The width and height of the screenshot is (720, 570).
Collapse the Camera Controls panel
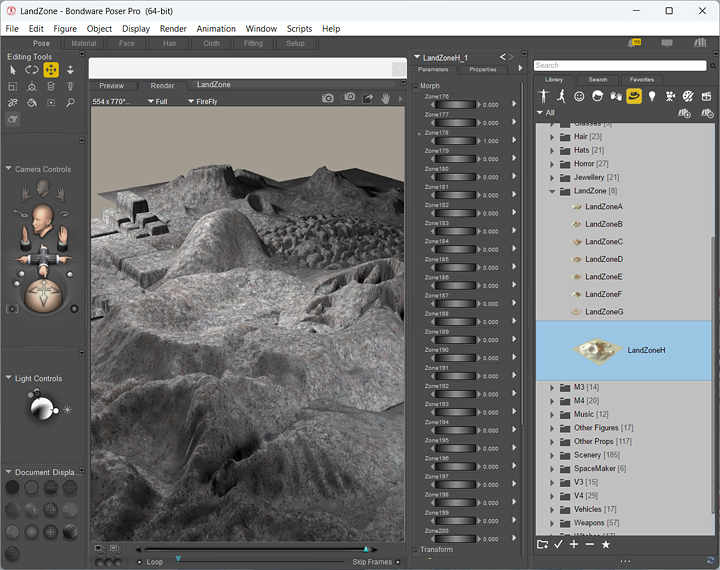coord(9,169)
